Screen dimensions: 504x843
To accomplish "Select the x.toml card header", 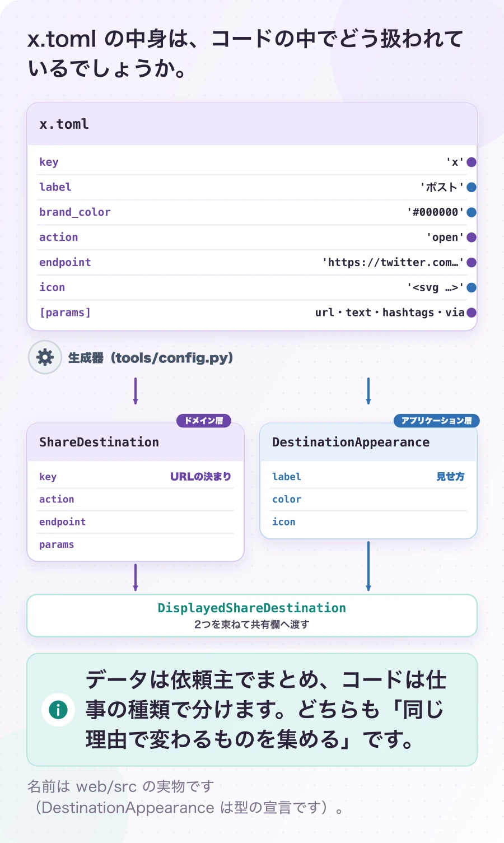I will click(x=252, y=124).
